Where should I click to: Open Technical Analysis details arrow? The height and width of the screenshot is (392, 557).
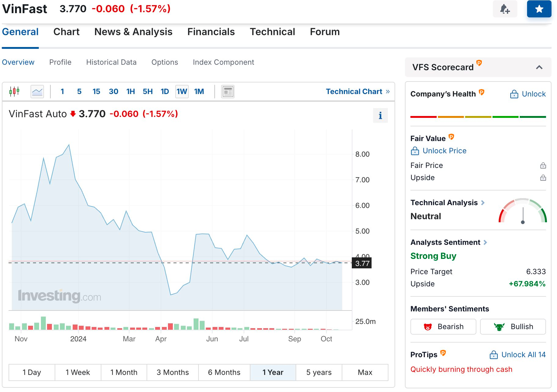[x=483, y=203]
